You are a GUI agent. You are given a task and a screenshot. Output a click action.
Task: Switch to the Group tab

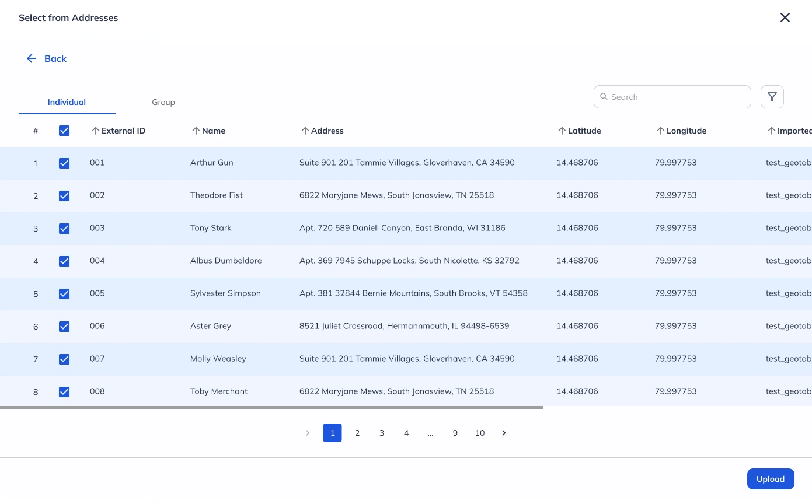pyautogui.click(x=163, y=102)
